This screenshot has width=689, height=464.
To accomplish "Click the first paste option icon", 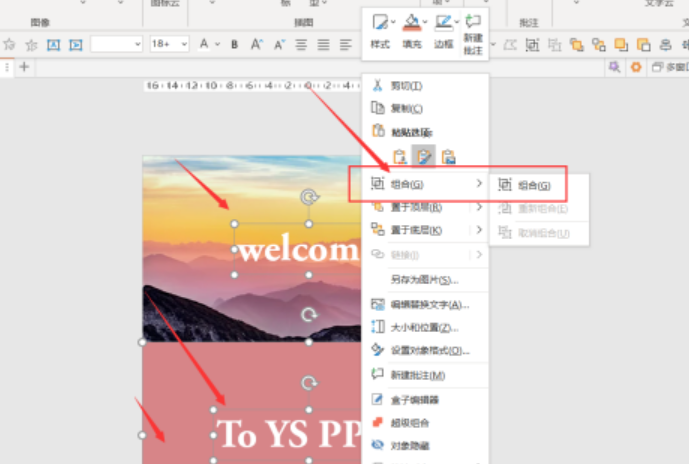I will [x=400, y=156].
